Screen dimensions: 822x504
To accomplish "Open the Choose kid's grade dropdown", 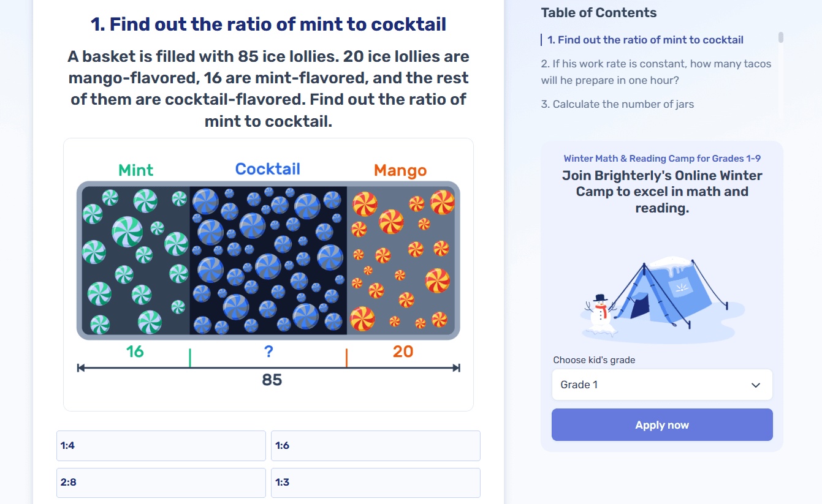I will [662, 385].
